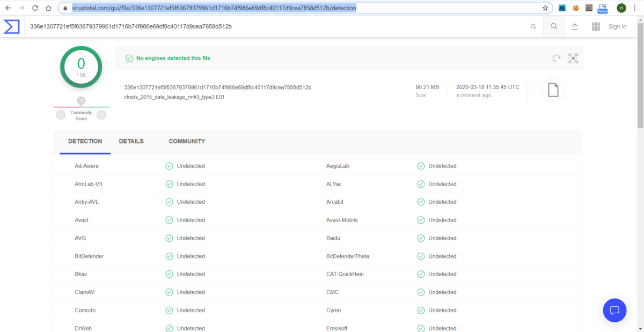
Task: Click the small search icon in hash field
Action: [533, 26]
